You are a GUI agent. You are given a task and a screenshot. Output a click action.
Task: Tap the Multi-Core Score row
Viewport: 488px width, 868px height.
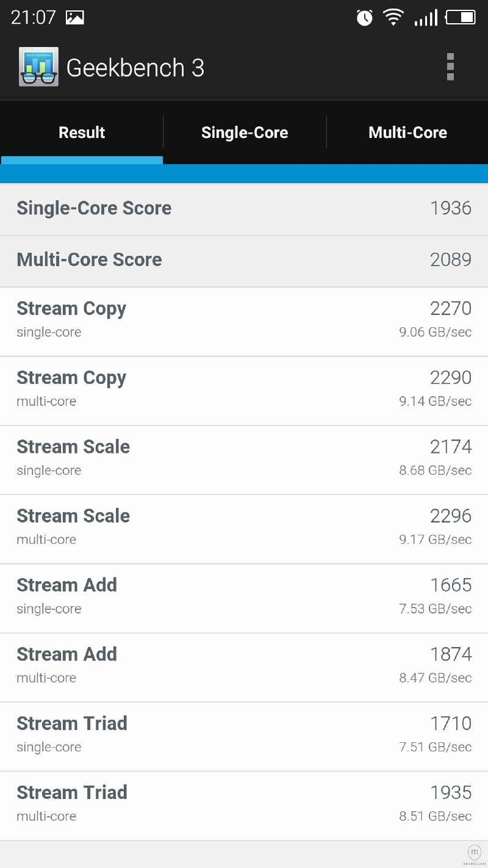[x=244, y=261]
